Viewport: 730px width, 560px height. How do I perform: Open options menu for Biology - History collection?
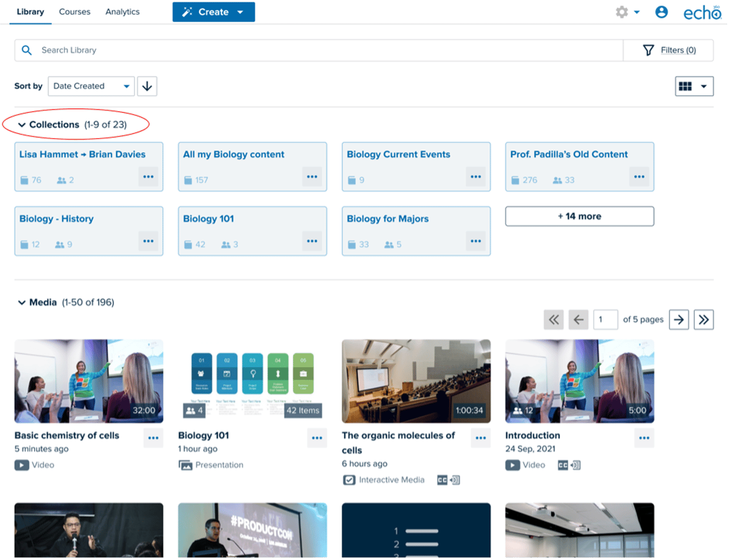[x=148, y=241]
